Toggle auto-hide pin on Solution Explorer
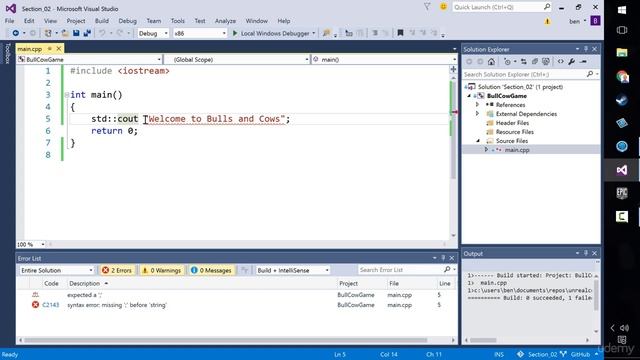 point(586,49)
